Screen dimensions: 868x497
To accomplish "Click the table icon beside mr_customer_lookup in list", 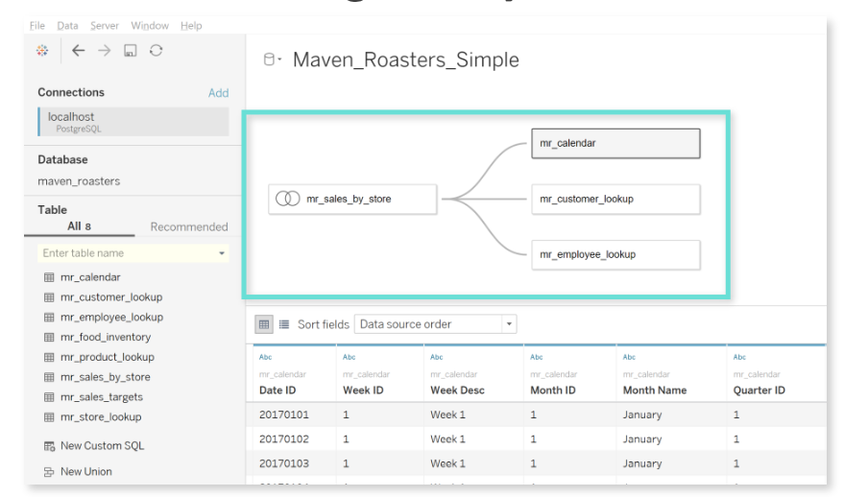I will (49, 297).
